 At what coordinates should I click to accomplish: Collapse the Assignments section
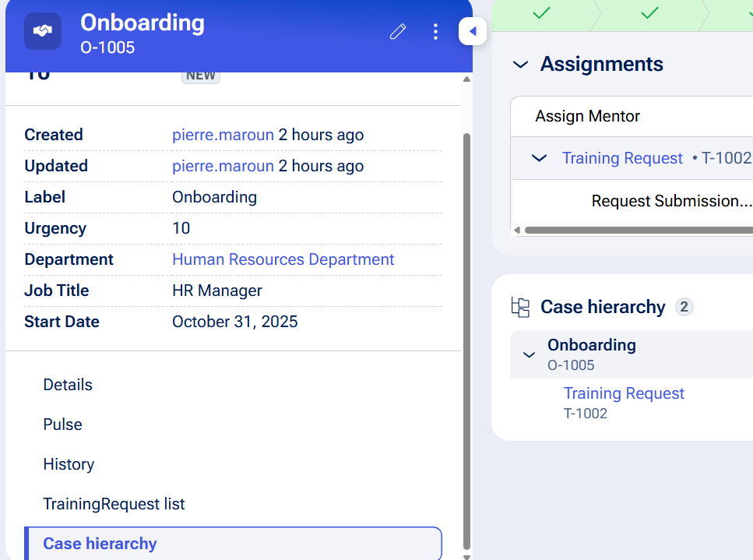pyautogui.click(x=520, y=65)
